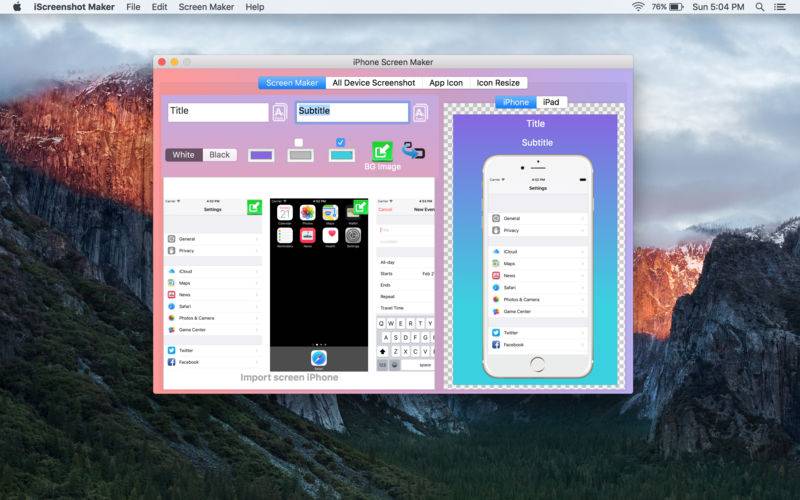Click the Wi-Fi status icon
Screen dimensions: 800x500
pos(638,7)
